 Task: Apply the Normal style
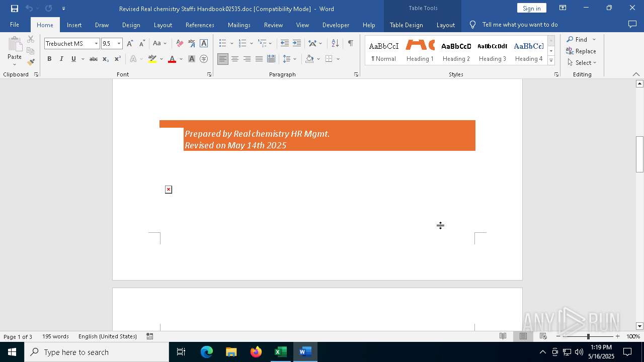pos(384,51)
